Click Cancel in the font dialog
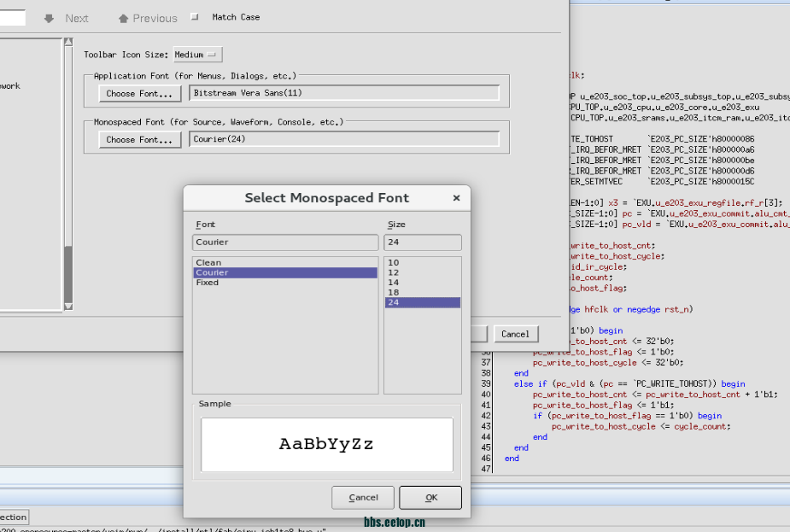 363,498
